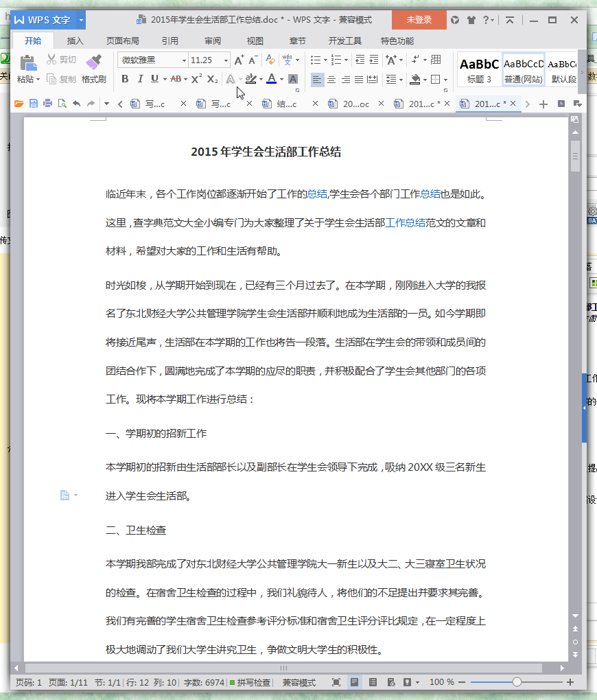Expand the bullet list dropdown arrow
Viewport: 597px width, 700px height.
click(x=325, y=60)
